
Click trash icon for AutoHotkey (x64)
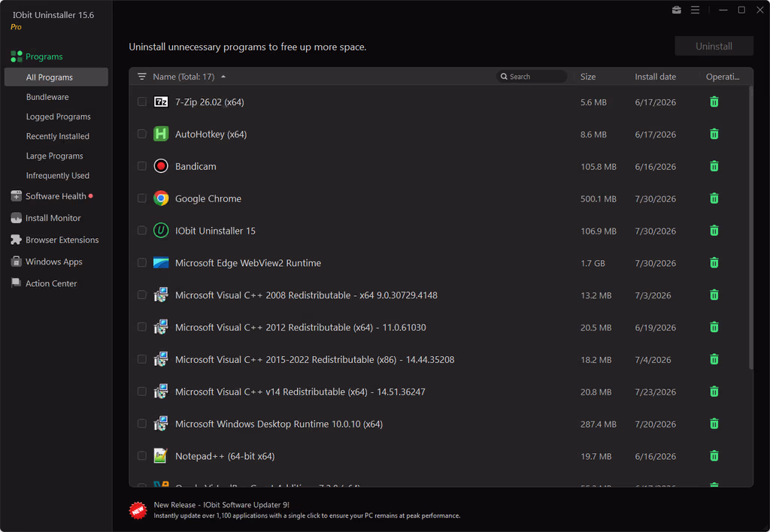click(x=714, y=134)
